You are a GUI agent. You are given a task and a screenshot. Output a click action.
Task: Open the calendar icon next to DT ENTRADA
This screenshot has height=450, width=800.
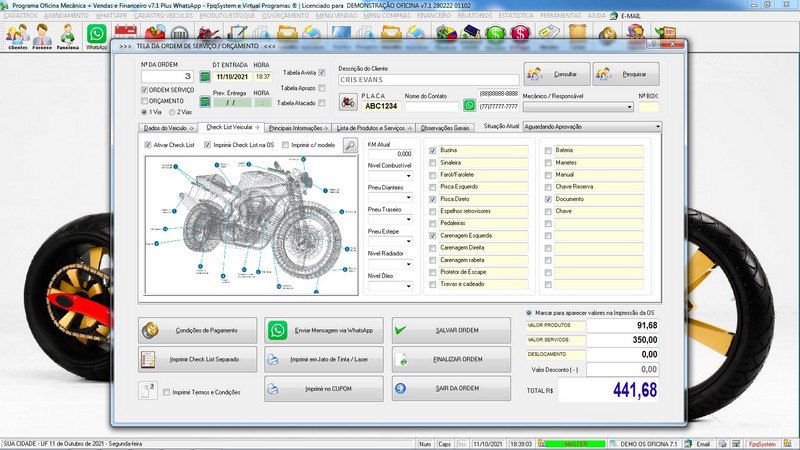pos(204,76)
